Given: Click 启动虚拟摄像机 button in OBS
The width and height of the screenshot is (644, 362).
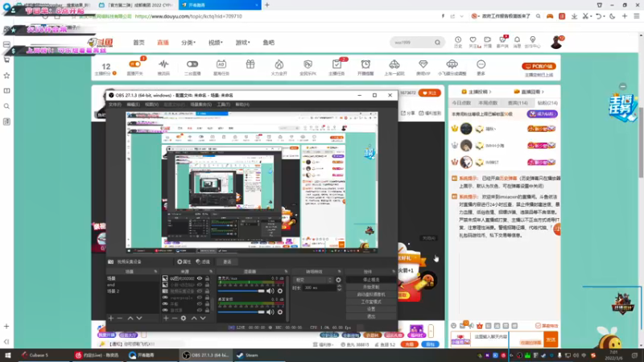Looking at the screenshot, I should [371, 294].
